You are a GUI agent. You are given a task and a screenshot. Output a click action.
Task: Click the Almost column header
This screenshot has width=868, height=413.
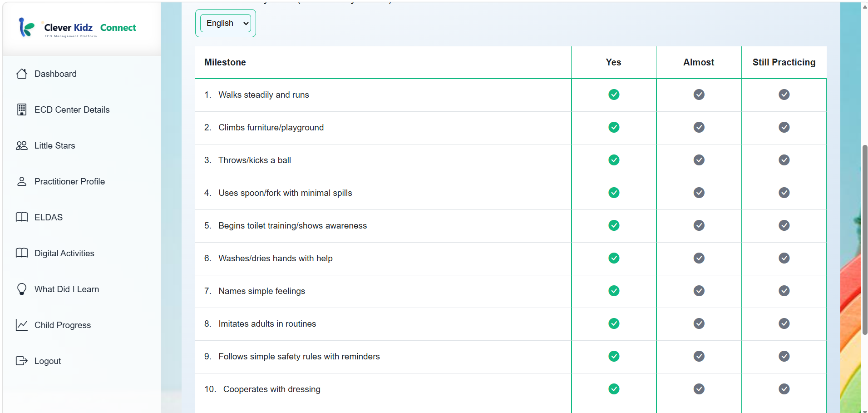coord(699,62)
